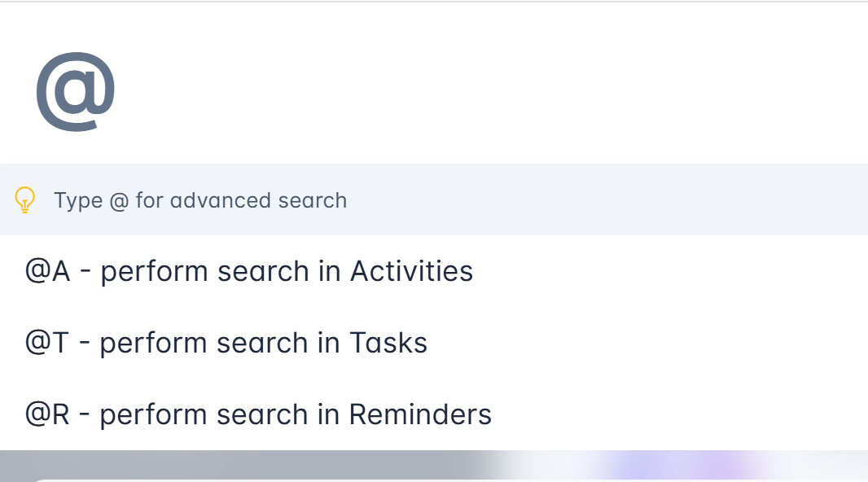Choose the @T Tasks search suggestion
The image size is (868, 482).
pos(226,343)
